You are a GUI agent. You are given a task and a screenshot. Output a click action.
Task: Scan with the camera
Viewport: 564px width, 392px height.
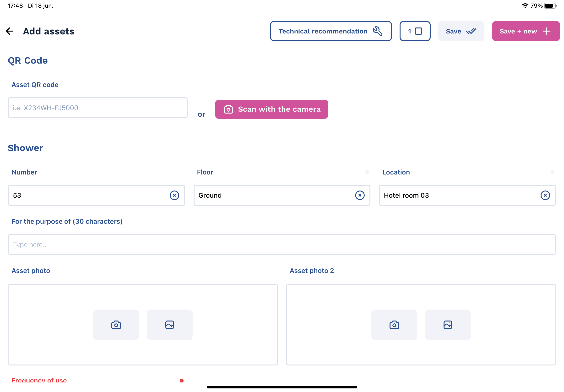coord(271,109)
